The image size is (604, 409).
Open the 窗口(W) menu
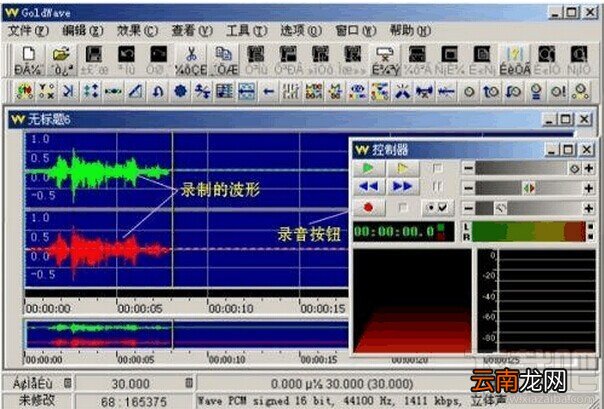(356, 30)
